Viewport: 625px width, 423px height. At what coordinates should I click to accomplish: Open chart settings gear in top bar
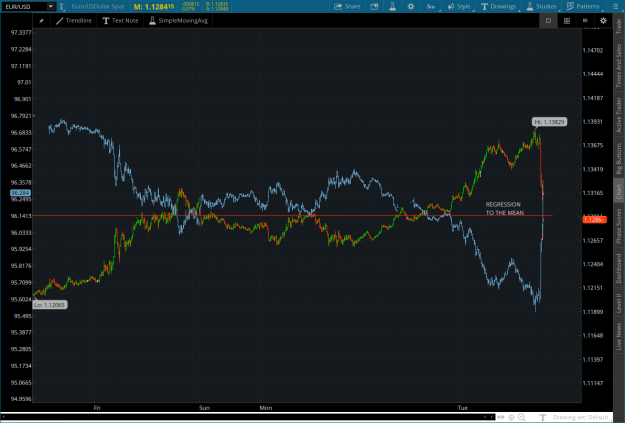point(411,6)
